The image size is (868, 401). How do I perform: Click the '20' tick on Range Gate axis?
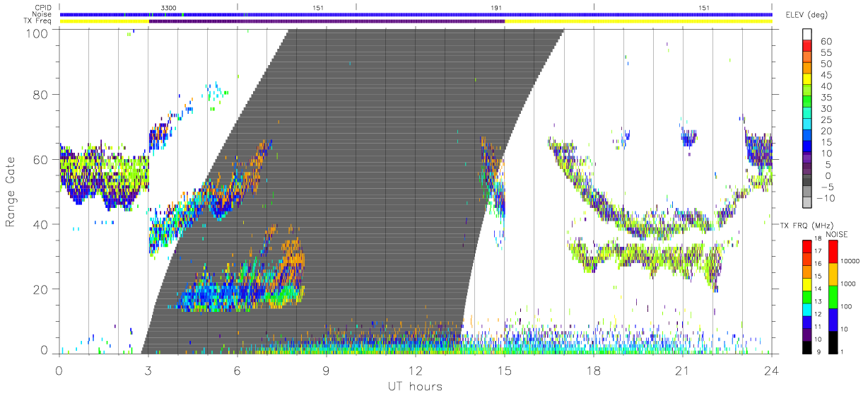[40, 289]
